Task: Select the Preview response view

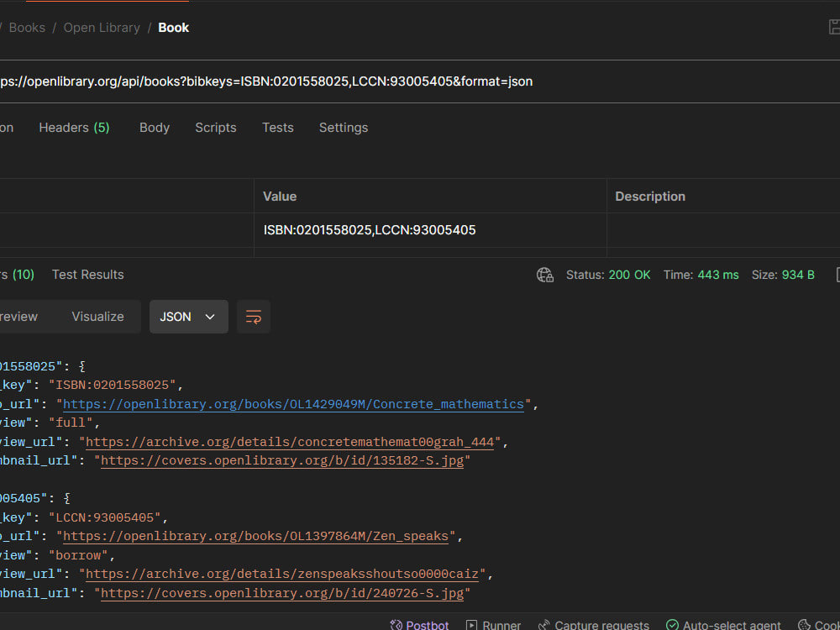Action: pyautogui.click(x=18, y=317)
